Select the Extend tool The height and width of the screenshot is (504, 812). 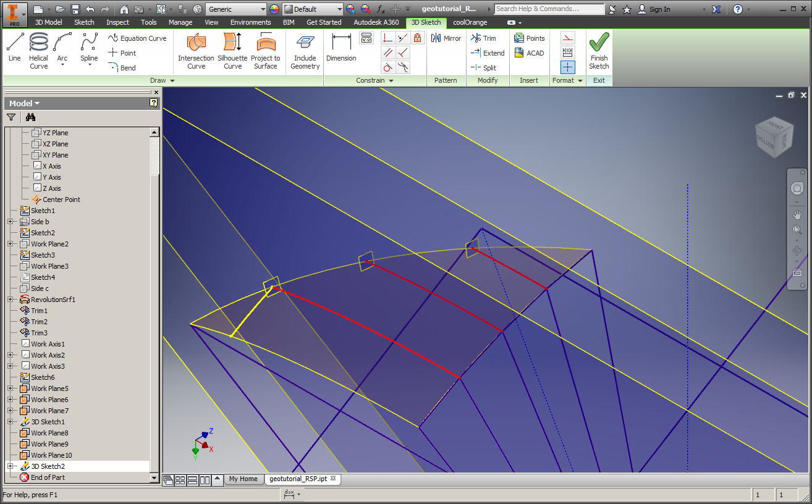click(x=488, y=53)
